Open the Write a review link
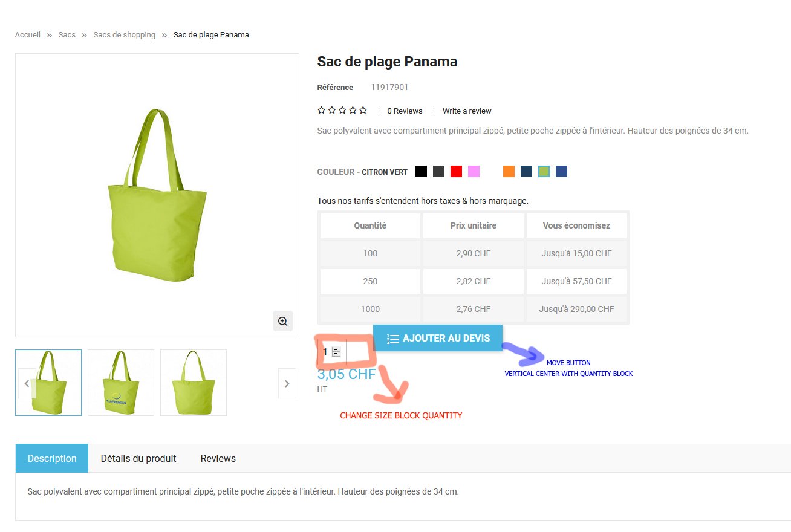 tap(467, 111)
